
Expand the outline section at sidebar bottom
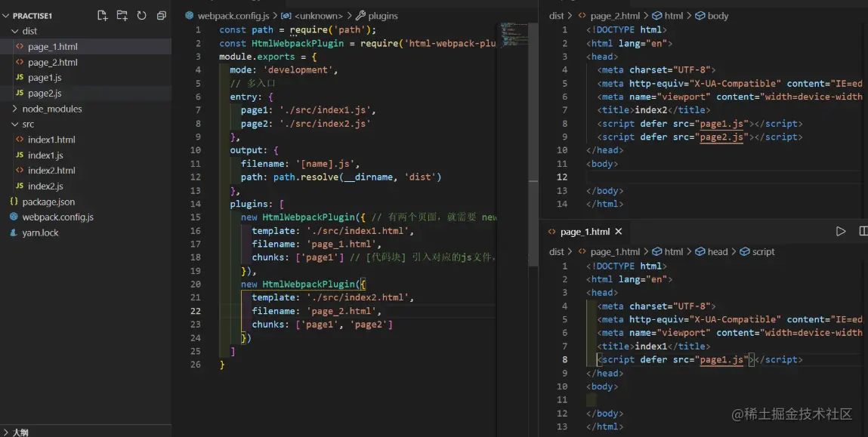point(5,432)
